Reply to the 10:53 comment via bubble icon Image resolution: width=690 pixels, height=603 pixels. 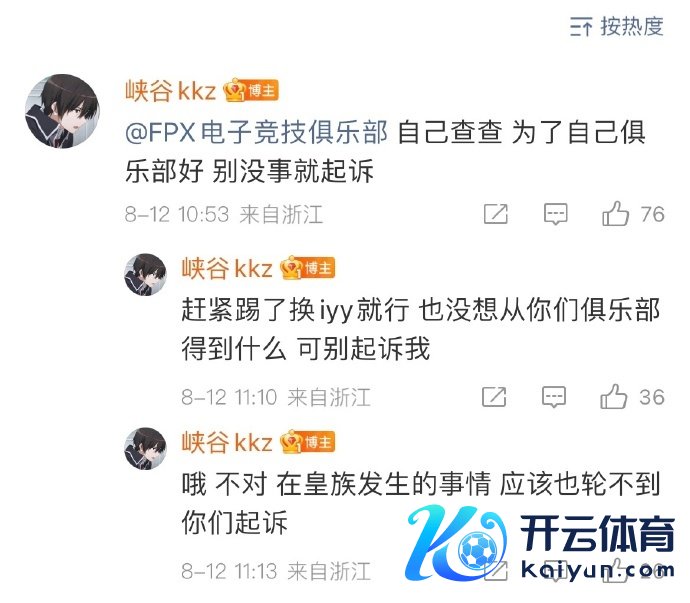pyautogui.click(x=556, y=214)
